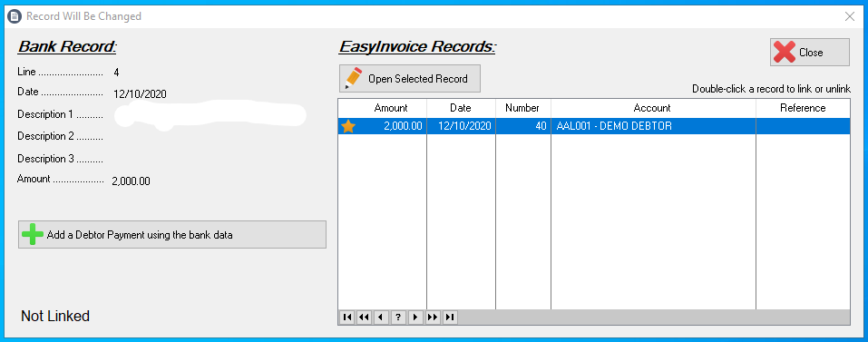Screen dimensions: 868x342
Task: Click the Reference column header
Action: pyautogui.click(x=803, y=108)
